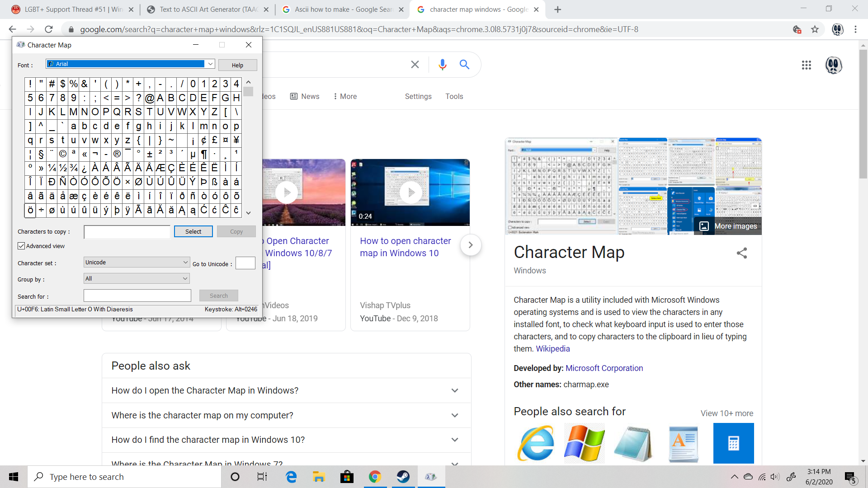The height and width of the screenshot is (488, 868).
Task: Open the Google apps grid
Action: (x=806, y=65)
